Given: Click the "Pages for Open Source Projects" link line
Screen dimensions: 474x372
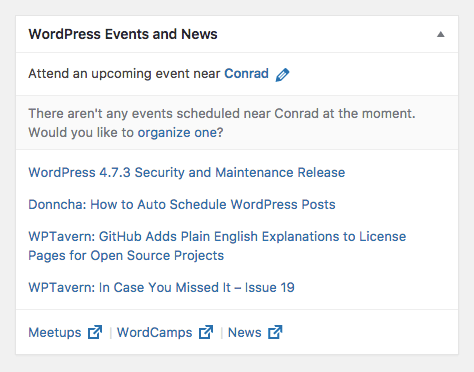Looking at the screenshot, I should (x=126, y=255).
